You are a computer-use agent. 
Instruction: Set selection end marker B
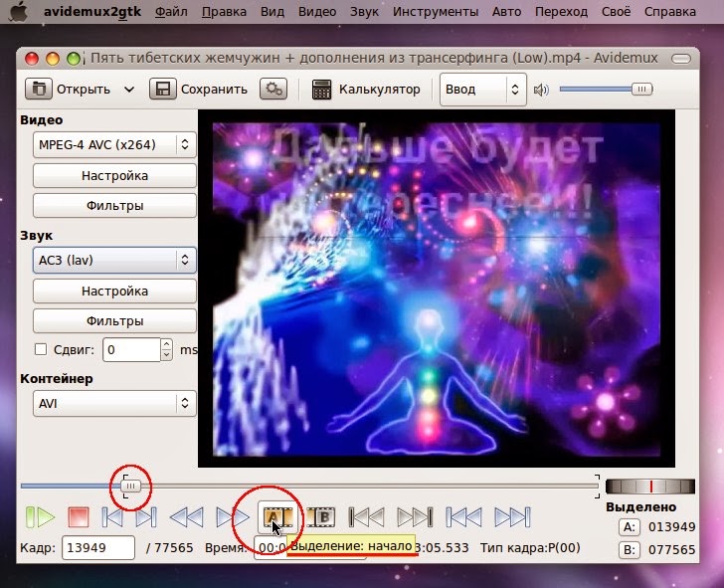321,517
